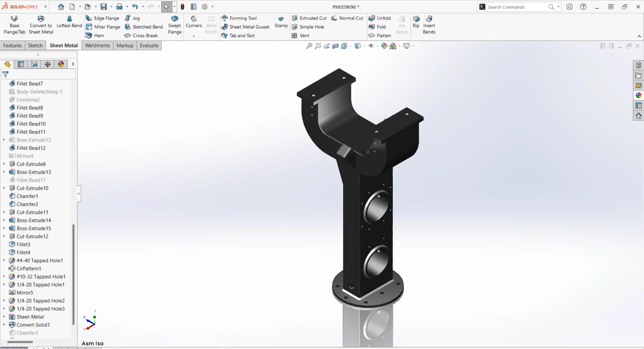
Task: Open the Evaluate tab
Action: [x=149, y=45]
